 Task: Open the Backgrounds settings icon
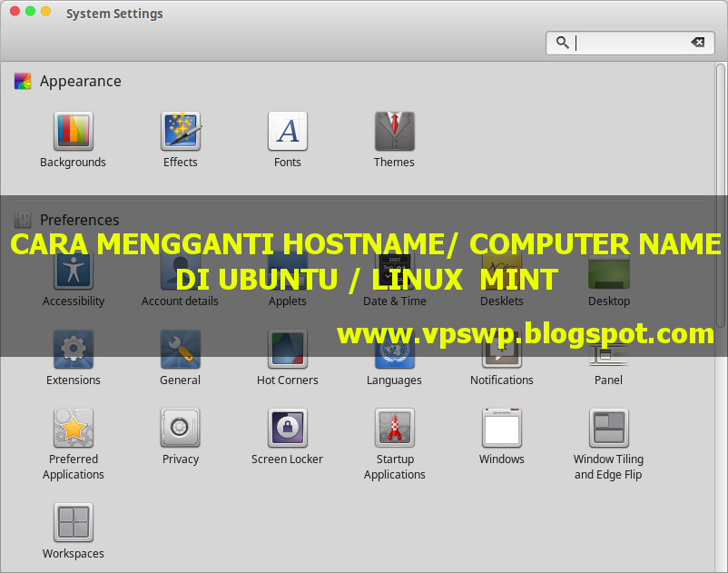coord(74,131)
